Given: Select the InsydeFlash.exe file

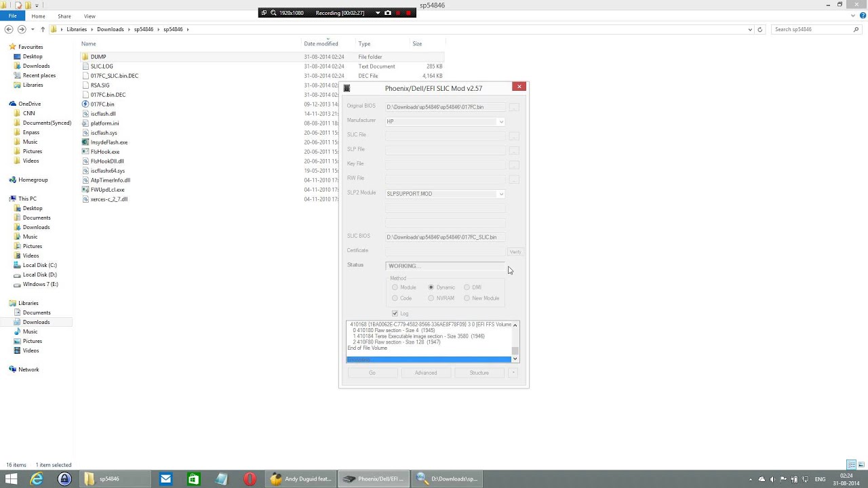Looking at the screenshot, I should [109, 142].
